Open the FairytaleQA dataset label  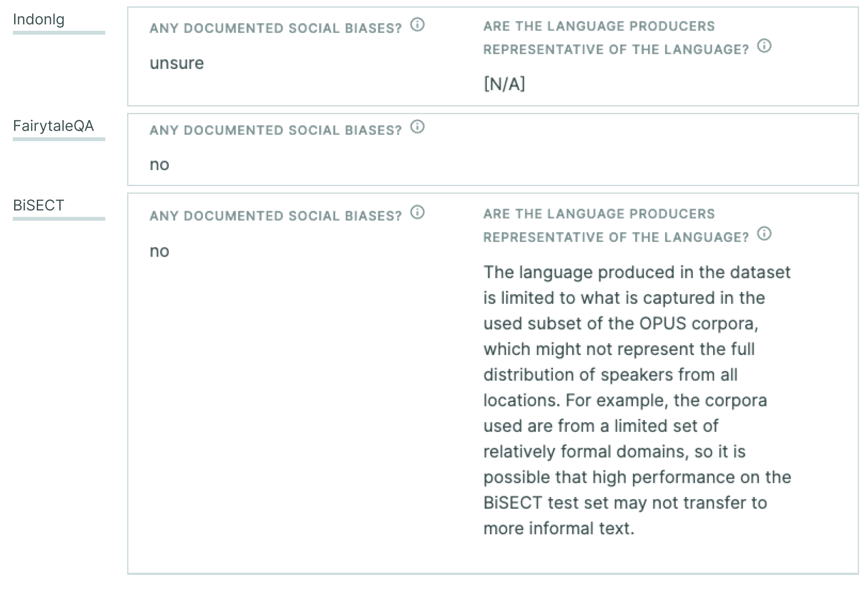54,126
